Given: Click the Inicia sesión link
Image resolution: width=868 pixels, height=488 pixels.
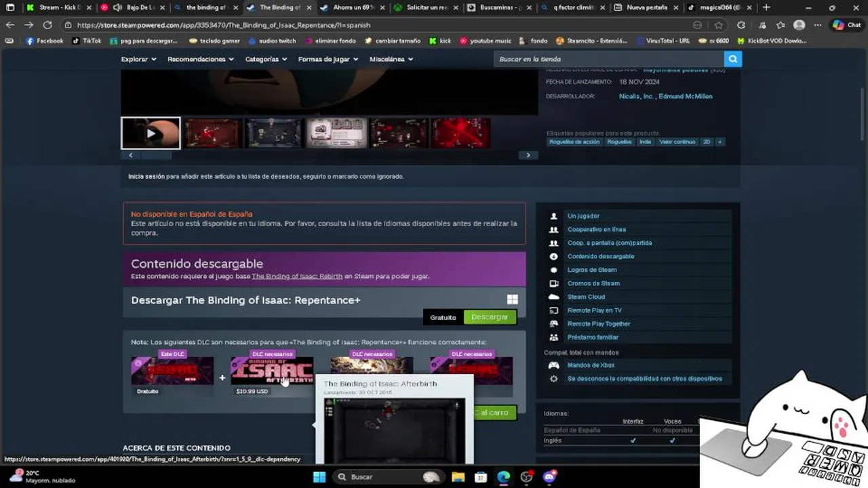Looking at the screenshot, I should coord(146,176).
